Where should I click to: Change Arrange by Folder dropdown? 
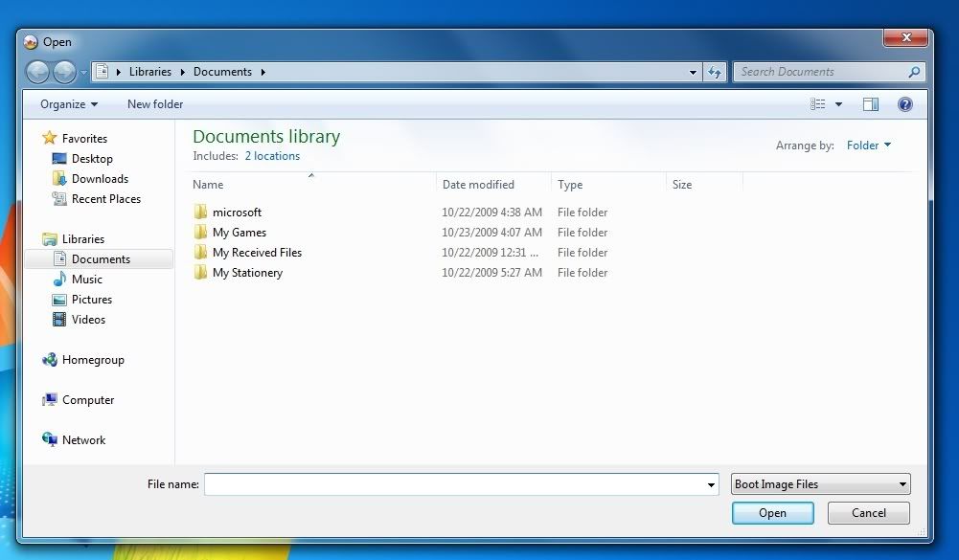(869, 145)
